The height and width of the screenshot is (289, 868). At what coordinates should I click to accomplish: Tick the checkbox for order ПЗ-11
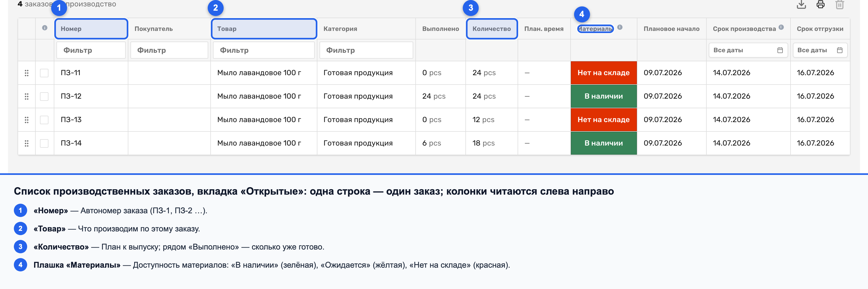pos(44,73)
